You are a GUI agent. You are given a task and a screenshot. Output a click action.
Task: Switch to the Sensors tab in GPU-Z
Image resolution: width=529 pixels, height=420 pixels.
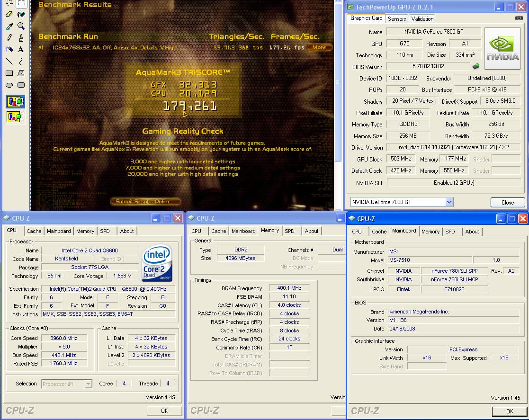[x=397, y=19]
